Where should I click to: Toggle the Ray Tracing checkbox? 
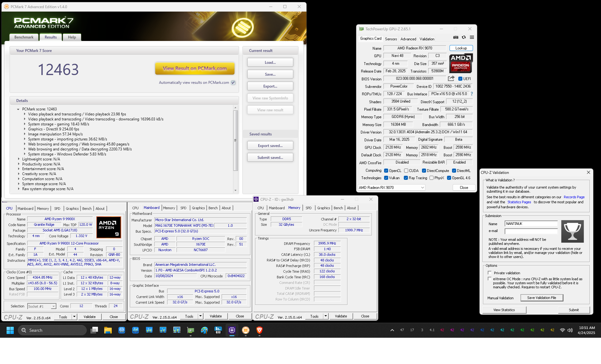406,178
